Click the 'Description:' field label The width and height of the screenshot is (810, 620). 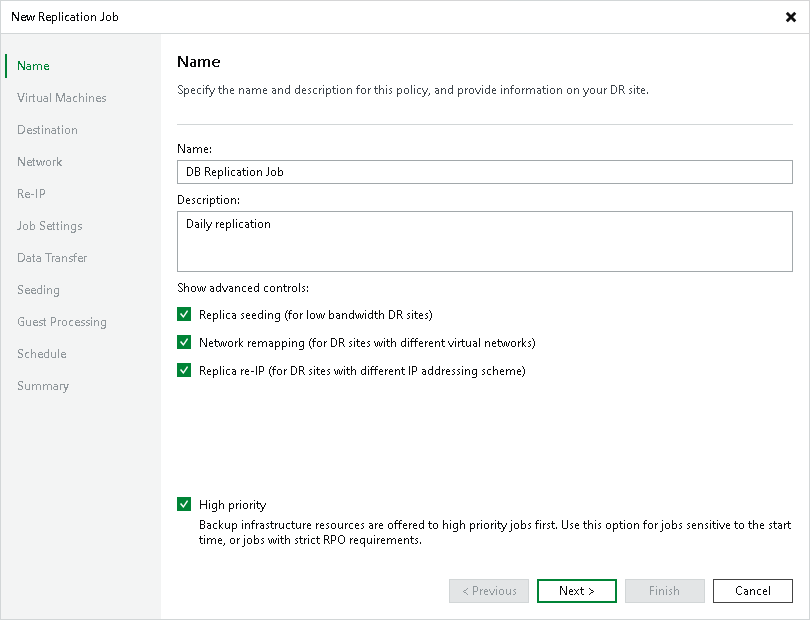pos(208,200)
